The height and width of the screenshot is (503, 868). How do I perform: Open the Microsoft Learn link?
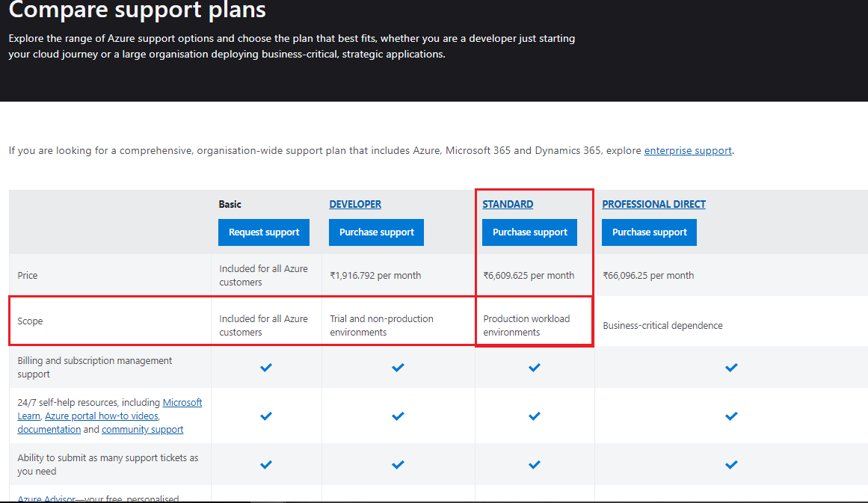tap(182, 402)
